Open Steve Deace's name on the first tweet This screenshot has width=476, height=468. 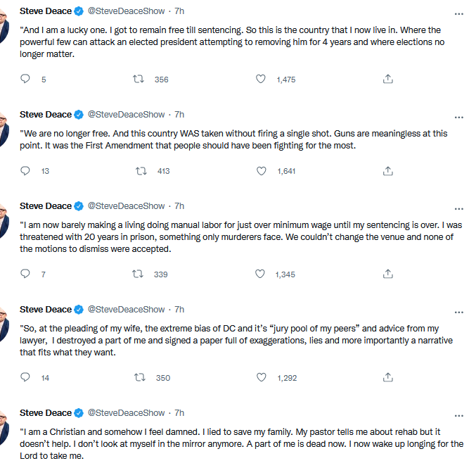click(46, 11)
